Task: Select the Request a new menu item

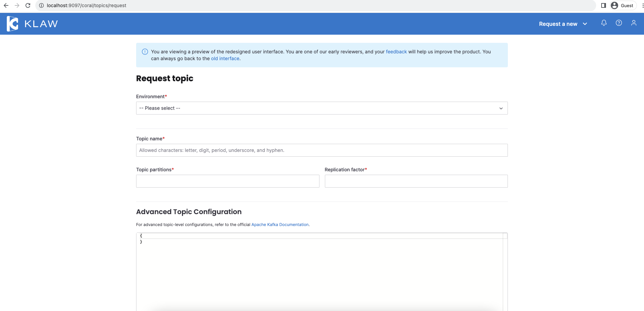Action: tap(558, 24)
